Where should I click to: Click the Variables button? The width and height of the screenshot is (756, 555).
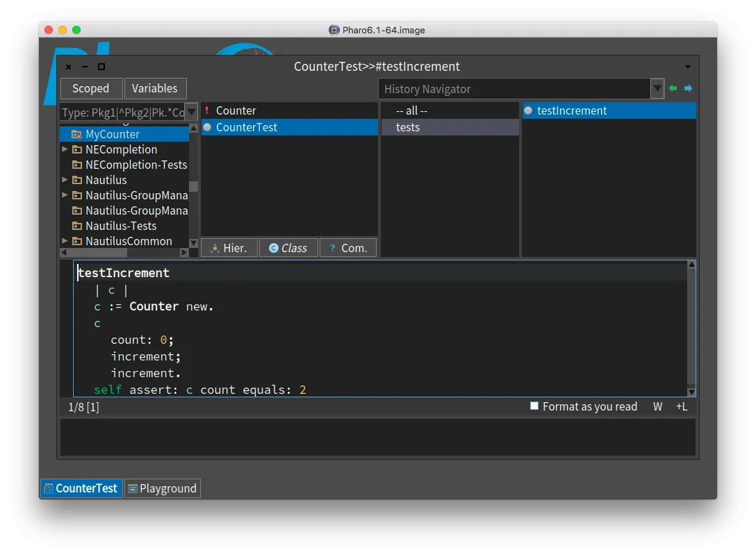pyautogui.click(x=155, y=89)
